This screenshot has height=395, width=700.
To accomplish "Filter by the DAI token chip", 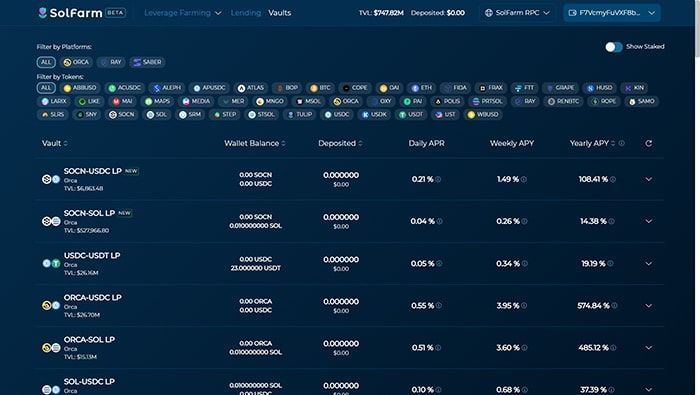I will pyautogui.click(x=389, y=88).
